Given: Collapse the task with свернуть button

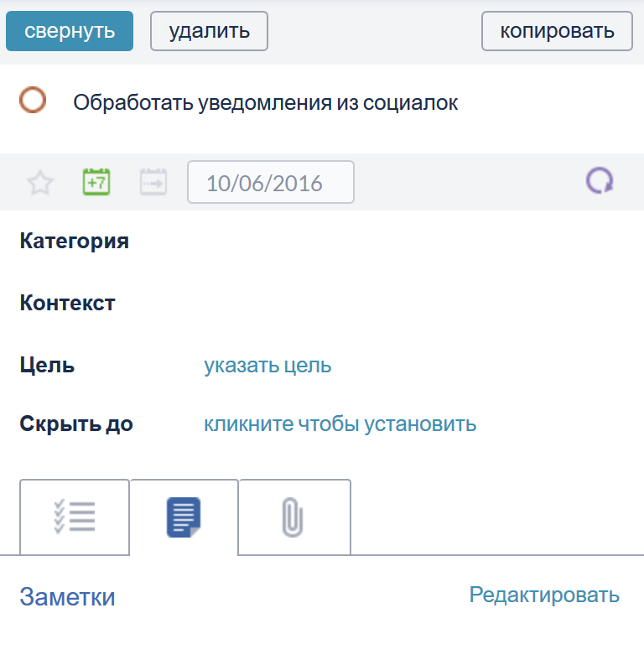Looking at the screenshot, I should click(x=70, y=31).
